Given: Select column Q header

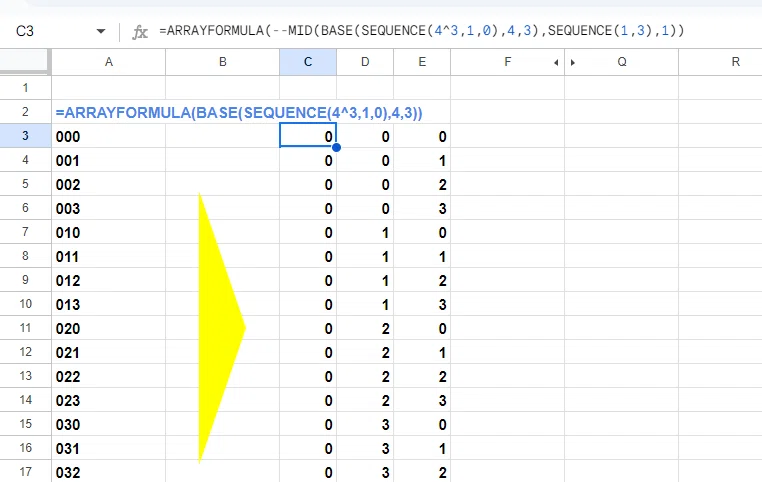Looking at the screenshot, I should click(x=622, y=62).
